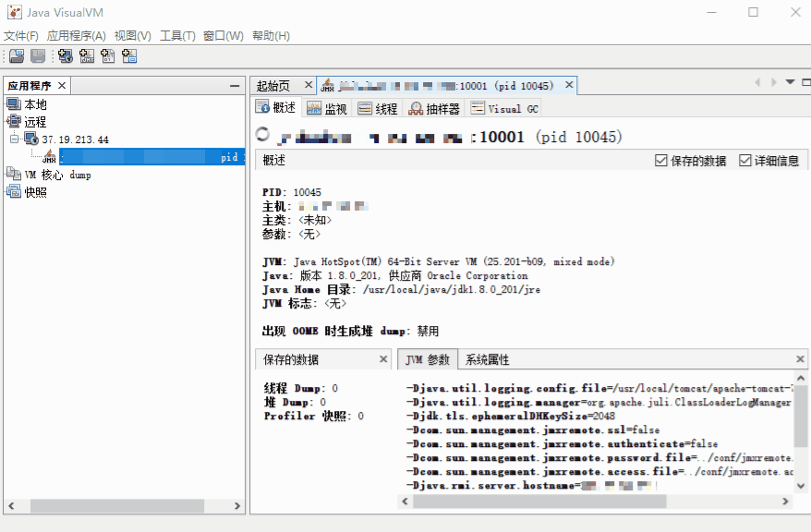Close the pid 10045 application tab
811x532 pixels.
[569, 84]
